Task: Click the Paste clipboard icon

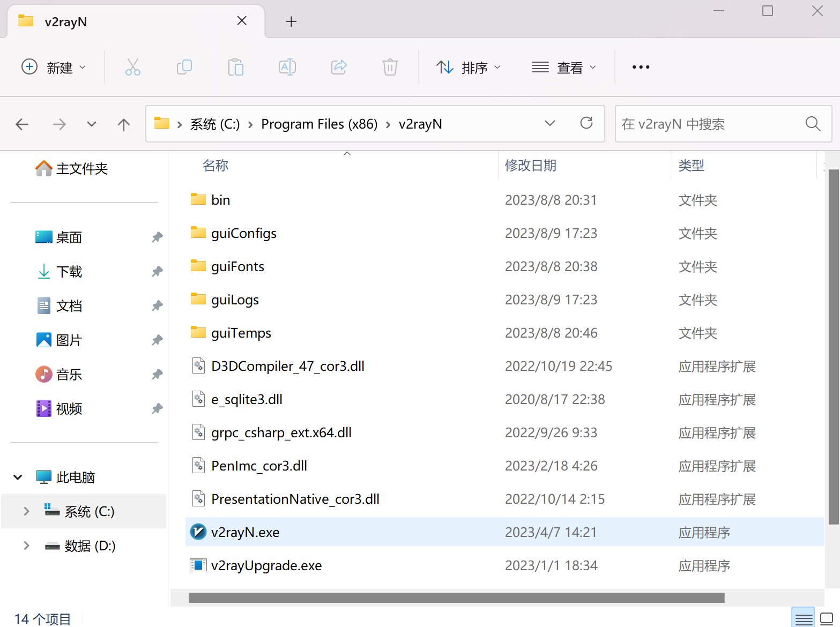Action: point(236,67)
